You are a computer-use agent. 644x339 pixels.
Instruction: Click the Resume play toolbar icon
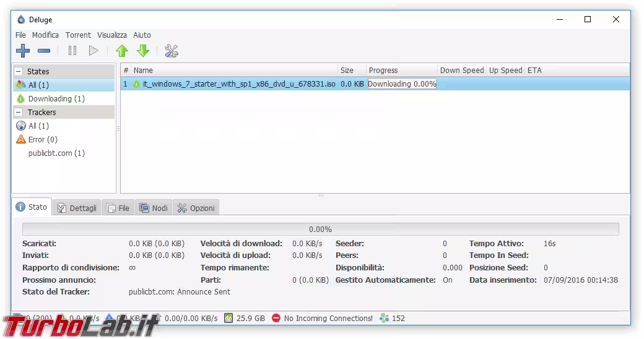click(94, 51)
